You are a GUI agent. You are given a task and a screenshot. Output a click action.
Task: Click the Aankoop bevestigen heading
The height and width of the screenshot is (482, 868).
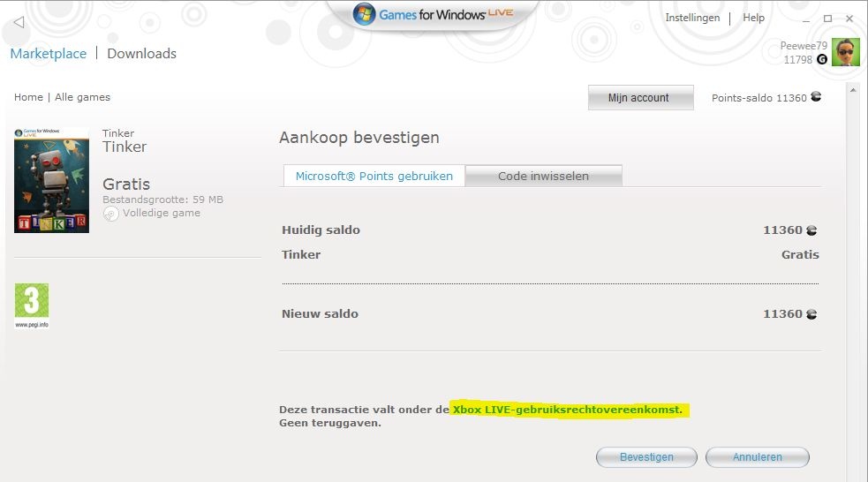pyautogui.click(x=359, y=138)
